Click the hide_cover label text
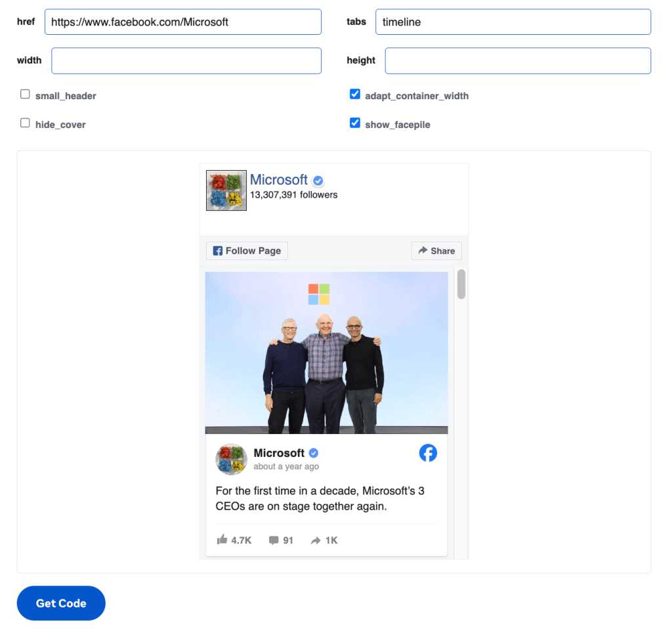 pos(60,125)
